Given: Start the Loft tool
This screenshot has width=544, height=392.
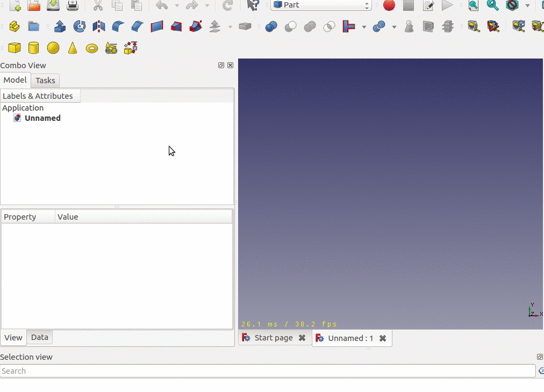Looking at the screenshot, I should pyautogui.click(x=176, y=26).
